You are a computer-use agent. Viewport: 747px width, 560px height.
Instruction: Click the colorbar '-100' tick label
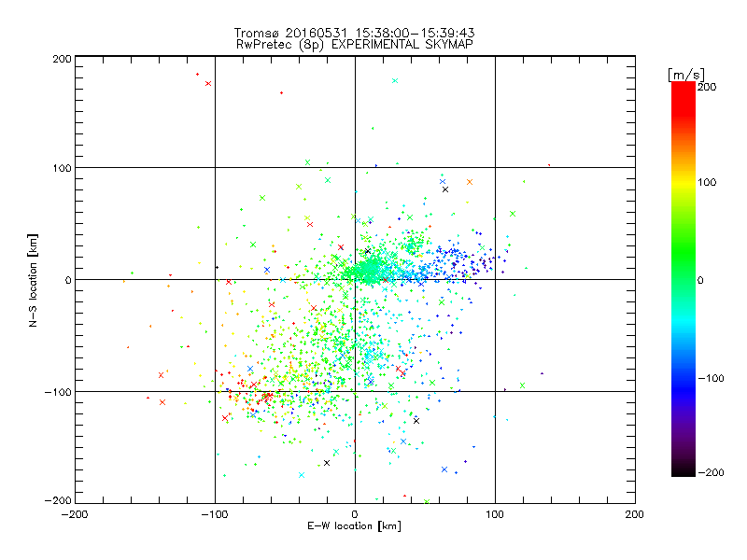tap(711, 379)
